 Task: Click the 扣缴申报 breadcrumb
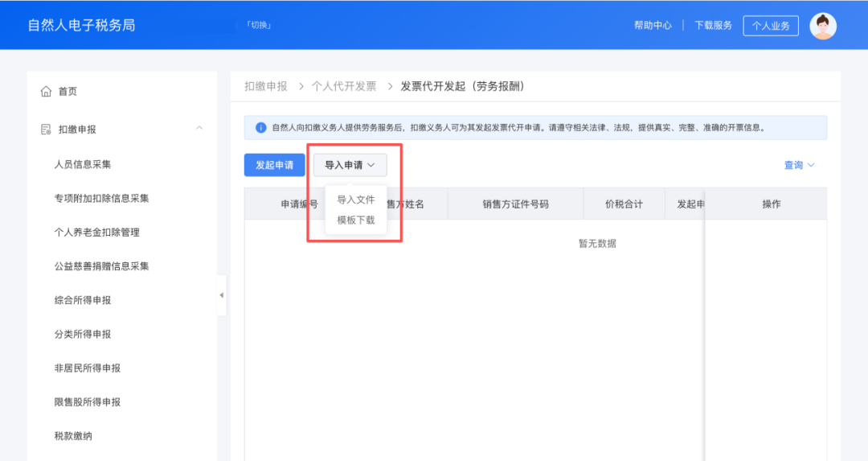pos(266,86)
